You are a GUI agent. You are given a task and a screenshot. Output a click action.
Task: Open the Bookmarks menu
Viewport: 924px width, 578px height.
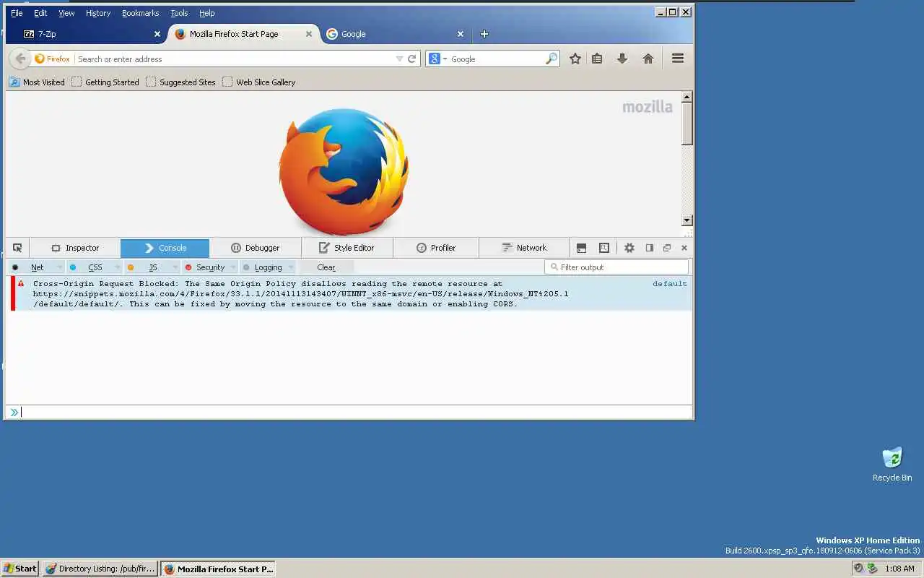(x=140, y=13)
